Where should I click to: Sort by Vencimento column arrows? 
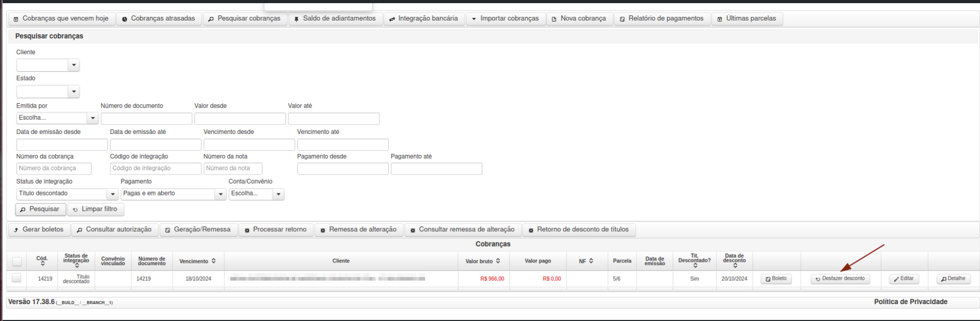click(213, 261)
